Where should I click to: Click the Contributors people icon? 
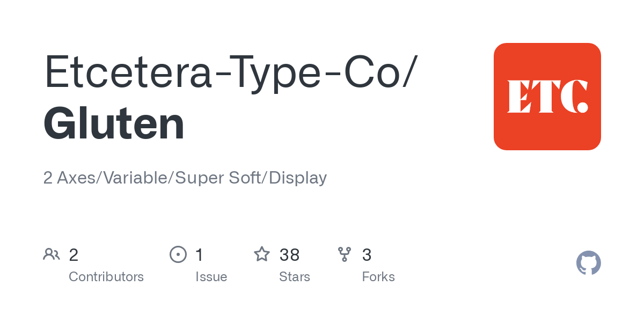(52, 254)
